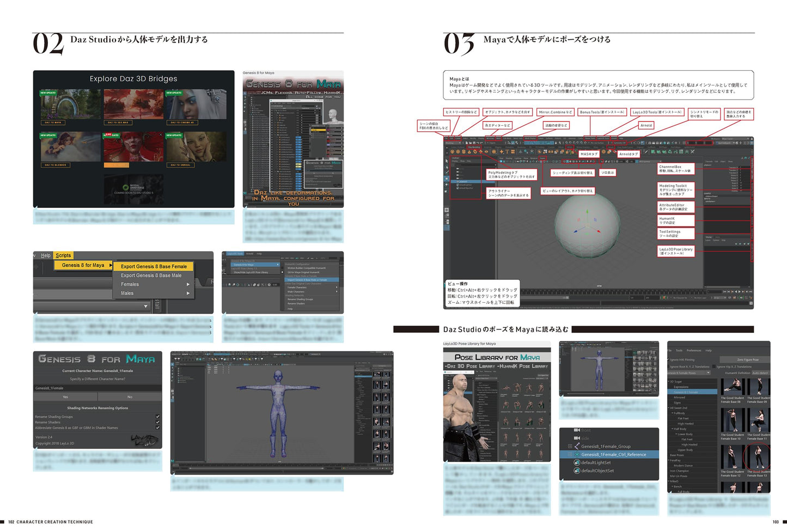Expand the Females submenu arrow
Viewport: 787px width, 532px height.
pos(188,284)
